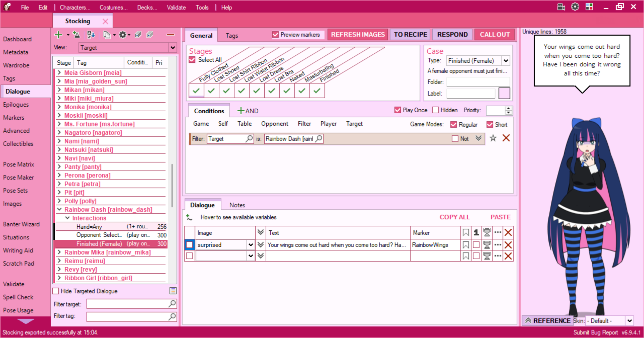This screenshot has height=338, width=644.
Task: Open the Pose Maker sidebar section
Action: click(x=18, y=177)
